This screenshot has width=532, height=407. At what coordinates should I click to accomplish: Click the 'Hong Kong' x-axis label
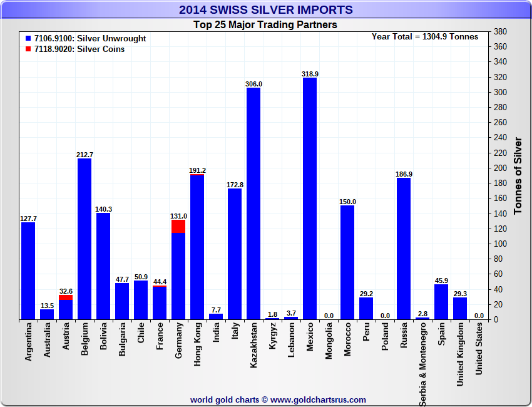coord(197,344)
